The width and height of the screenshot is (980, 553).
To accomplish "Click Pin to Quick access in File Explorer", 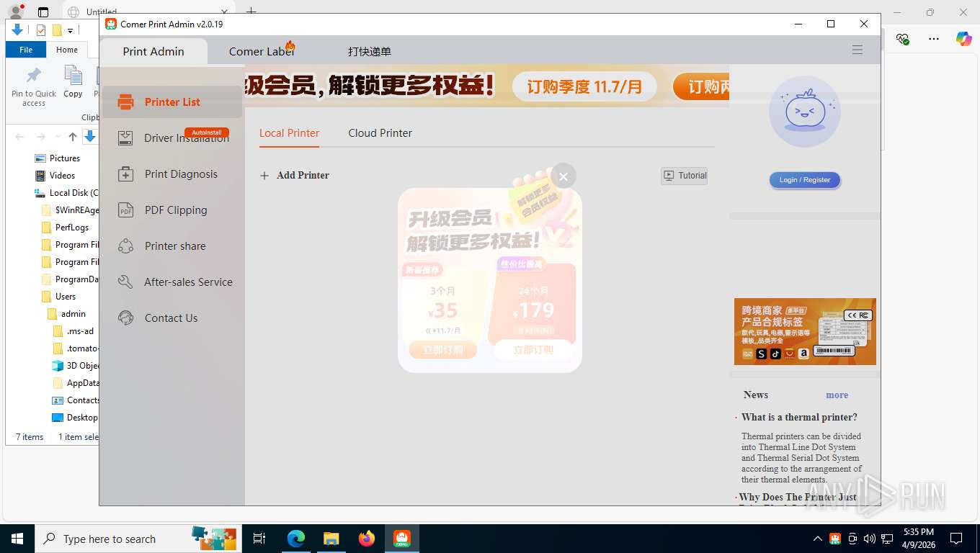I will point(33,87).
